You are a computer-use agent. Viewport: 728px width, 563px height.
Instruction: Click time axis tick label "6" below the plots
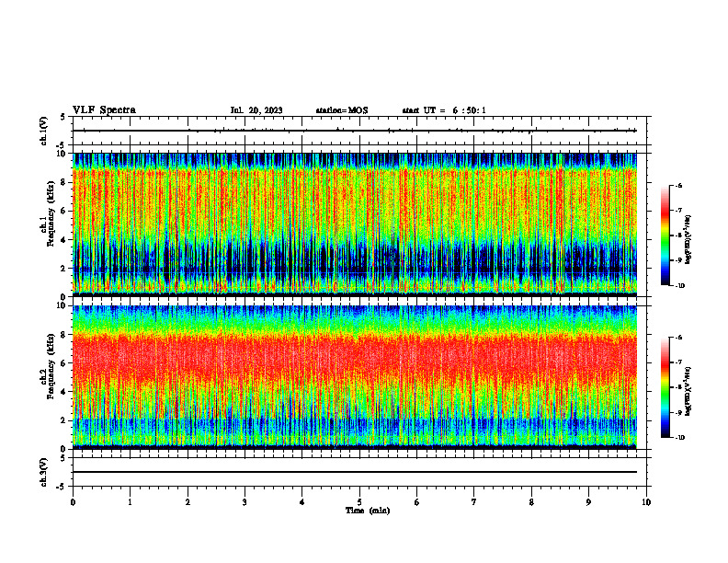pyautogui.click(x=417, y=502)
